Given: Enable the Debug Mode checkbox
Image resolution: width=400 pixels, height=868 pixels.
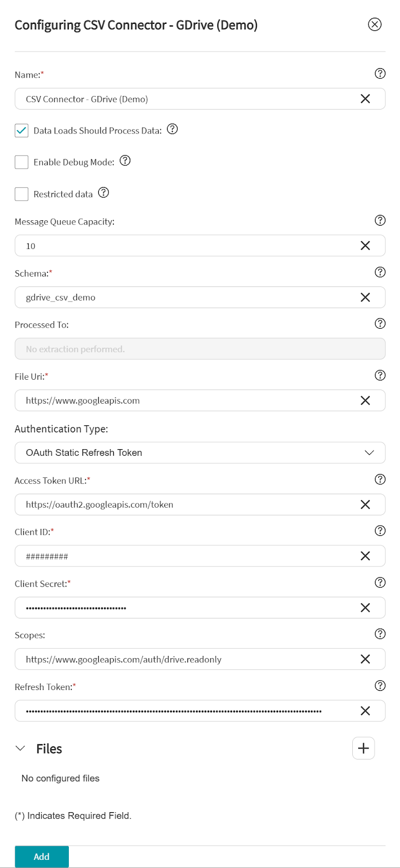Looking at the screenshot, I should tap(22, 162).
